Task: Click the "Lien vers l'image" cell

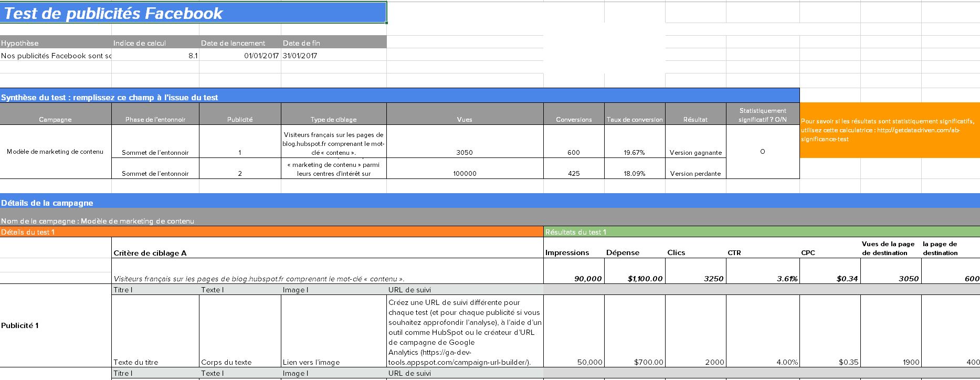Action: [334, 331]
